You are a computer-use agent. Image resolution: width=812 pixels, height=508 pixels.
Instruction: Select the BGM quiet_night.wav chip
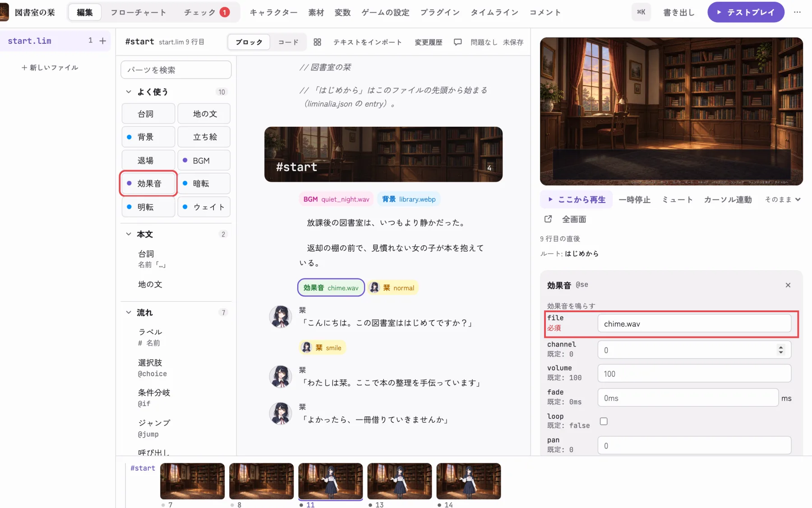click(x=336, y=199)
